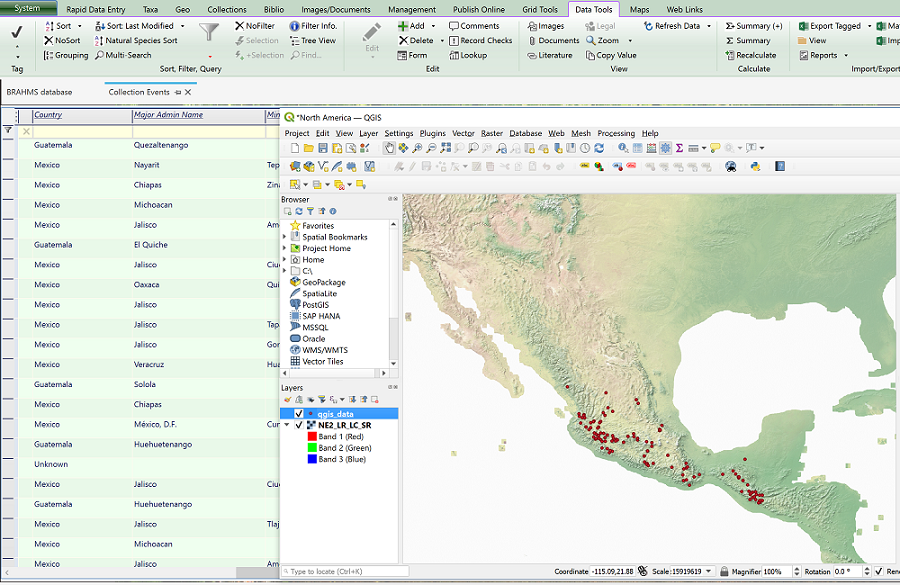Click Copy Value in the View group

pos(611,56)
